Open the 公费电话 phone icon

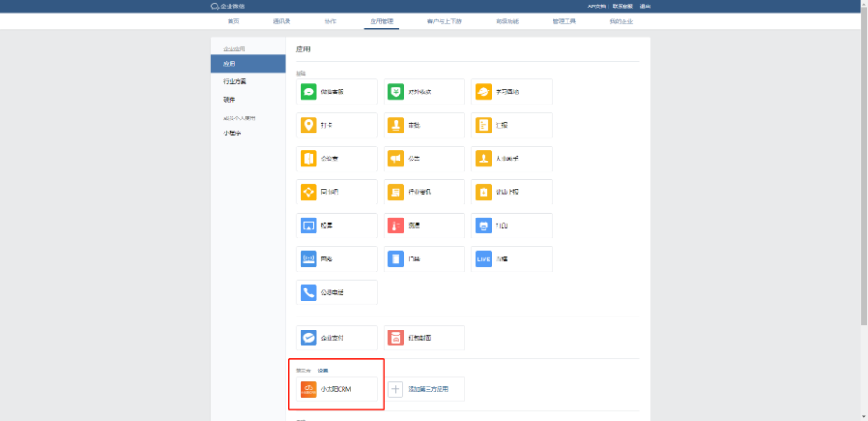tap(309, 292)
